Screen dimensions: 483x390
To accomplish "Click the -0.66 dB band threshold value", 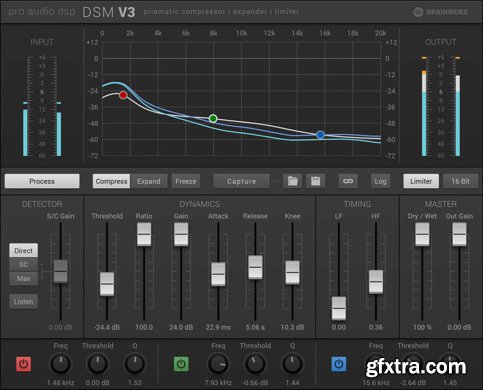I will point(255,383).
